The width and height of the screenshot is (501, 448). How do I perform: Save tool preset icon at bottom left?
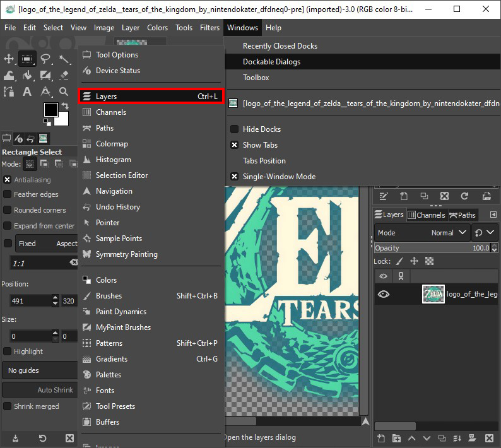click(15, 438)
